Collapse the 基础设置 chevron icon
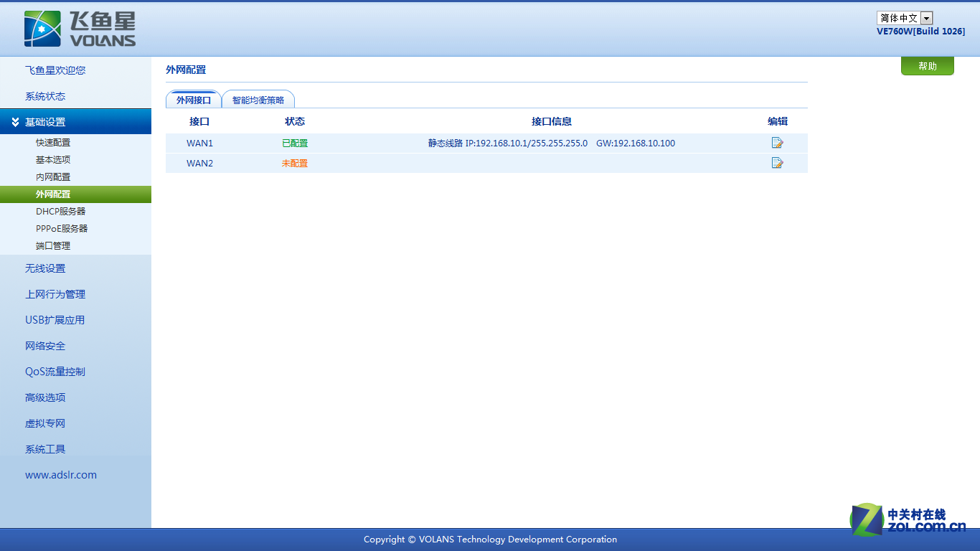The image size is (980, 551). coord(15,122)
